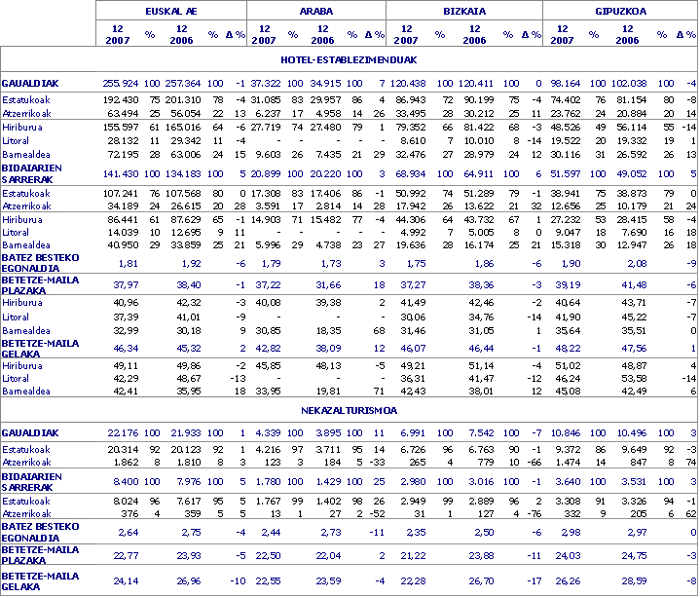Image resolution: width=700 pixels, height=598 pixels.
Task: Select the 120.438 Bizkaia Gaualdiak value
Action: (418, 83)
